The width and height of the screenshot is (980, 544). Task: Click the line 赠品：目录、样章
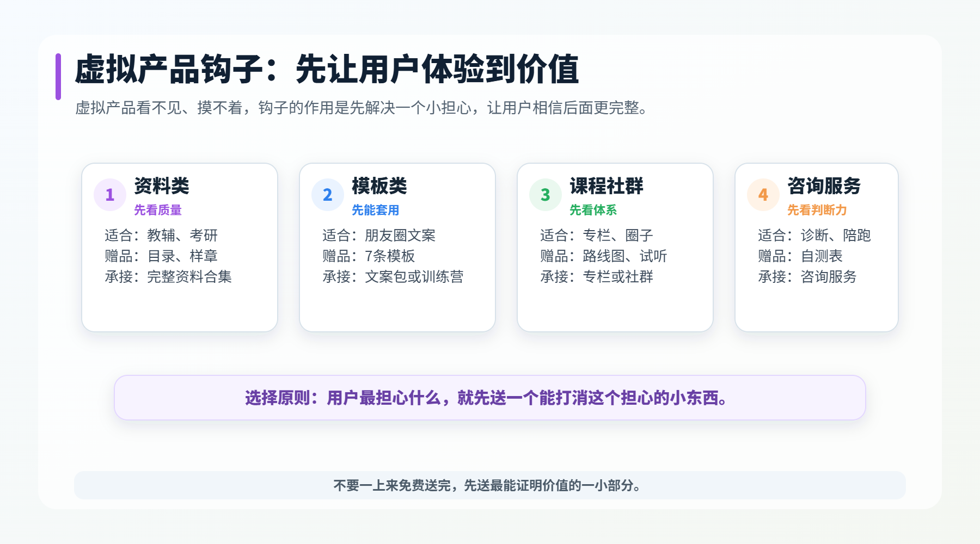tap(161, 256)
